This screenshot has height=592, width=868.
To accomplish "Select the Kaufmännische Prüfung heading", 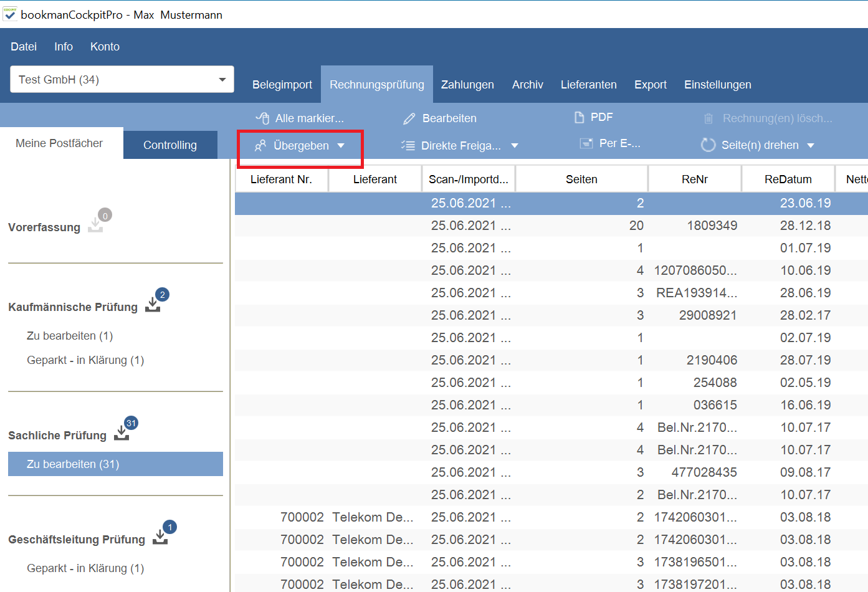I will pyautogui.click(x=73, y=307).
